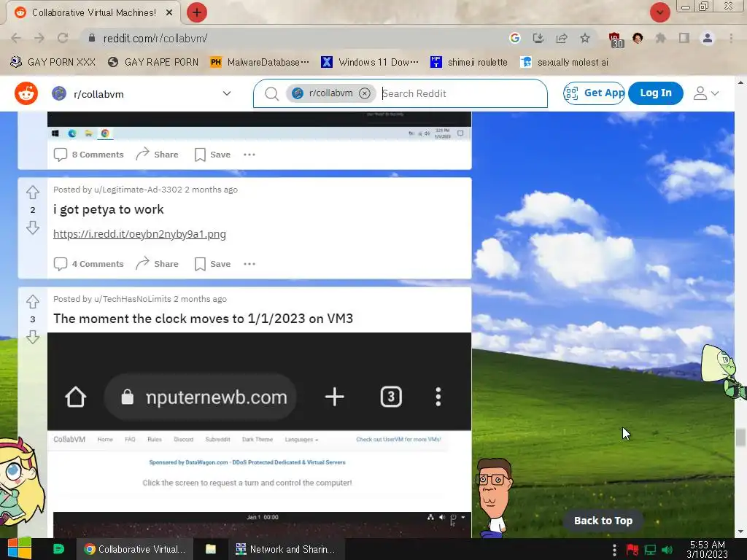The width and height of the screenshot is (747, 560).
Task: Open the 'GAY PORN XXX' bookmark
Action: [53, 63]
